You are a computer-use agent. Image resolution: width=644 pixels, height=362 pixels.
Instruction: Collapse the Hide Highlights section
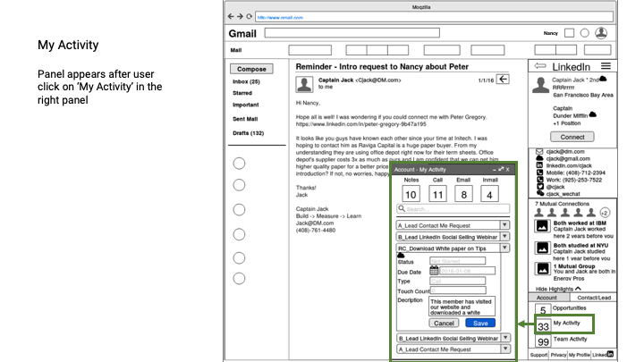tap(578, 290)
